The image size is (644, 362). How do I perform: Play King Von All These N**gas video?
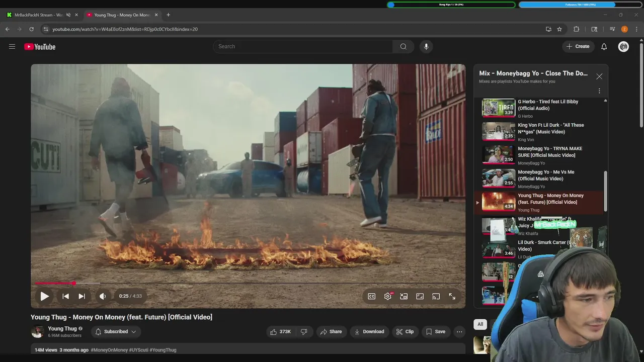[538, 132]
